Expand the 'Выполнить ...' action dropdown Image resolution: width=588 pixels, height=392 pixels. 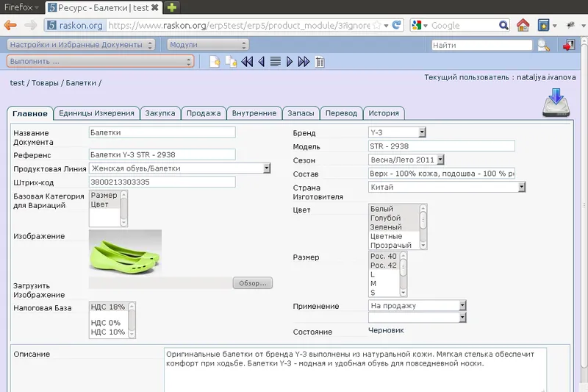pyautogui.click(x=100, y=62)
